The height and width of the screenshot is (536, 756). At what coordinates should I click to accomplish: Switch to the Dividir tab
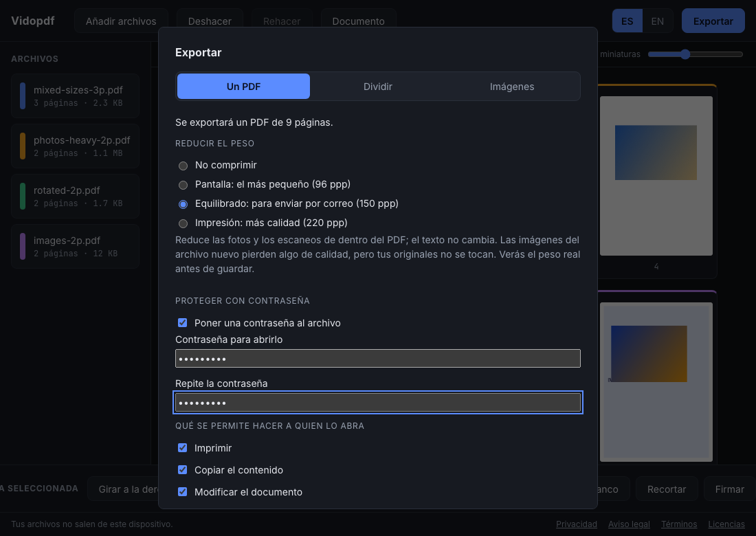377,87
